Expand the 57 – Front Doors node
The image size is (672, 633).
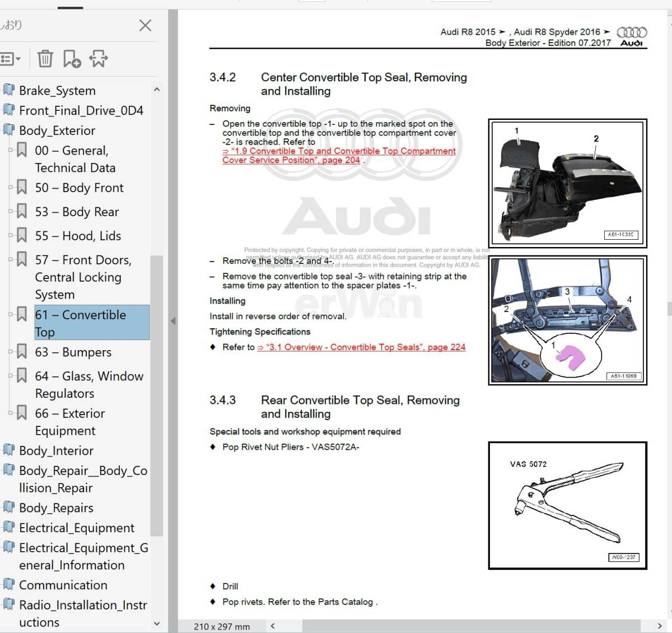pos(11,259)
